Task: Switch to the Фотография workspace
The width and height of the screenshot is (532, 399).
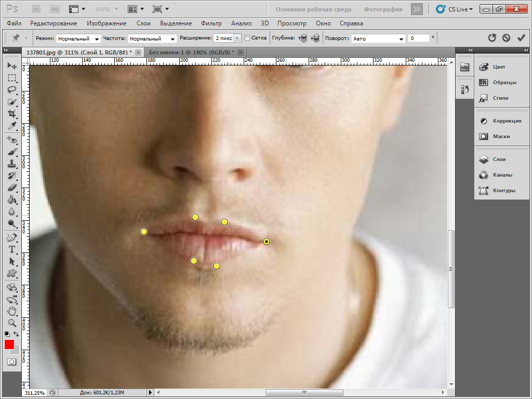Action: [383, 9]
